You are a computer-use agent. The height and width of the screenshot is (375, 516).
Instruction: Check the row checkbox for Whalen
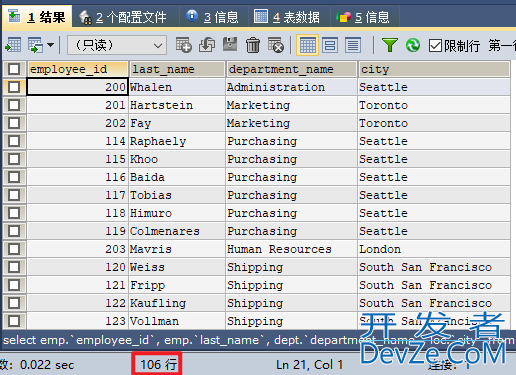[14, 87]
